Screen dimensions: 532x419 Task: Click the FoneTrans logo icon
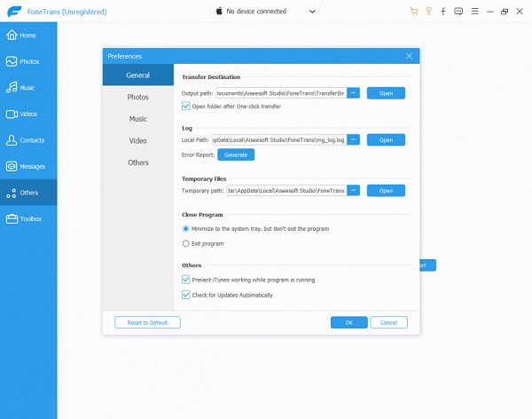click(14, 12)
